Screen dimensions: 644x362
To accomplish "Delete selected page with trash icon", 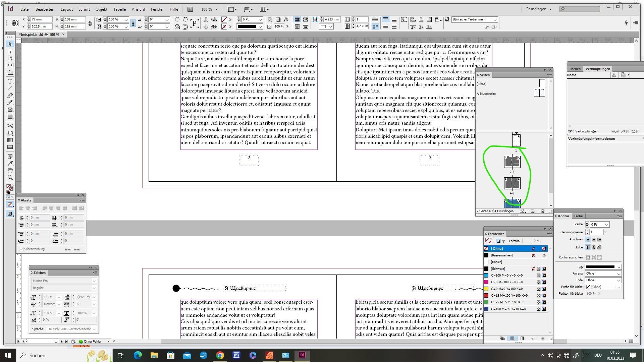I will [x=543, y=211].
